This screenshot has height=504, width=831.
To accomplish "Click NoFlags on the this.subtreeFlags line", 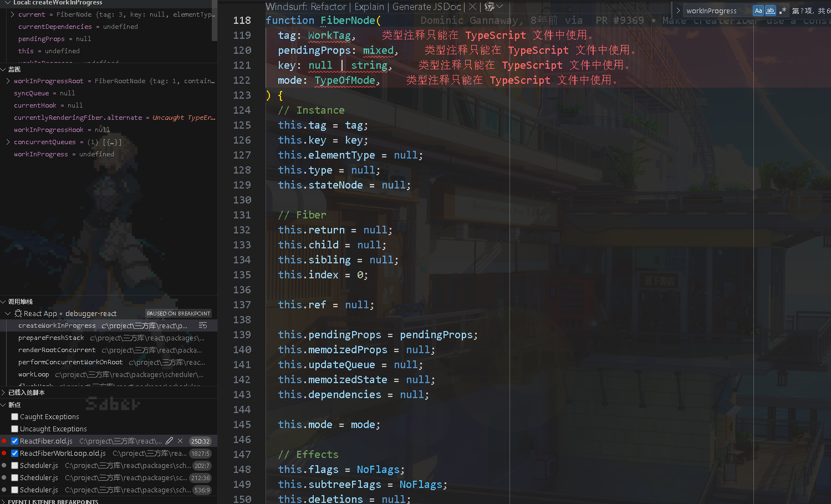I will [421, 485].
